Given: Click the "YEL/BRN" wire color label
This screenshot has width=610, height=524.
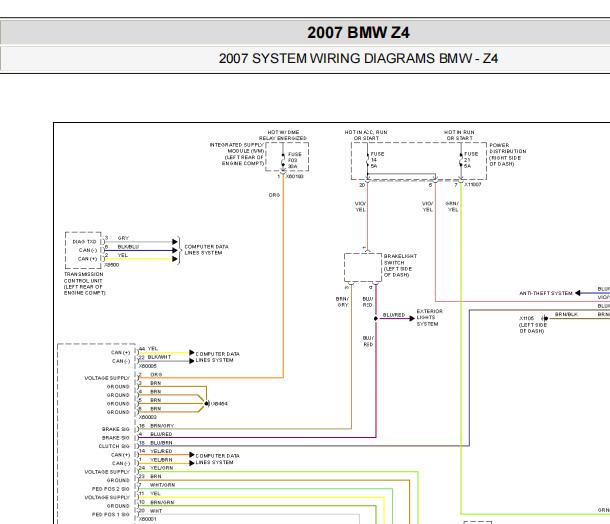Looking at the screenshot, I should coord(161,460).
